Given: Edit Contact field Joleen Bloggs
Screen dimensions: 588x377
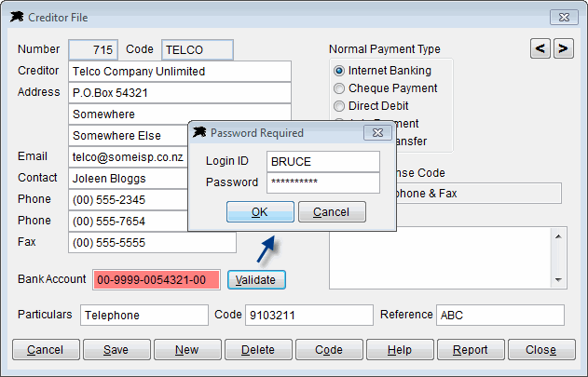Looking at the screenshot, I should point(129,179).
